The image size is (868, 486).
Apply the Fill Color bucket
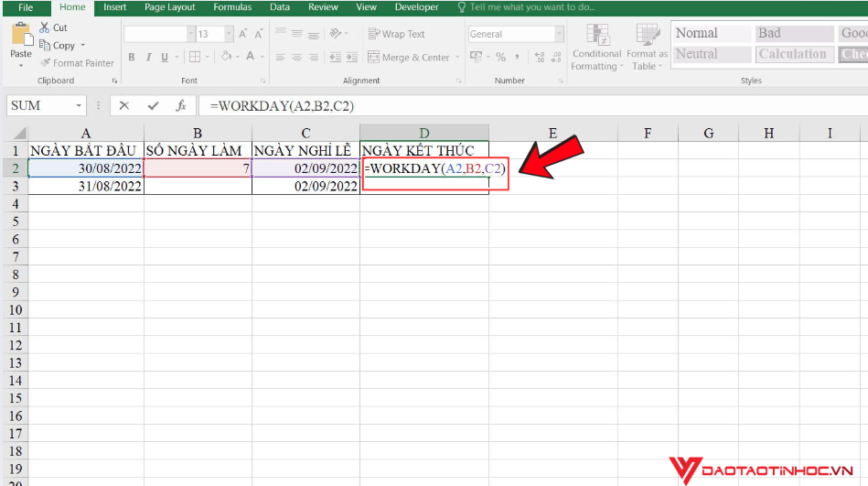227,56
